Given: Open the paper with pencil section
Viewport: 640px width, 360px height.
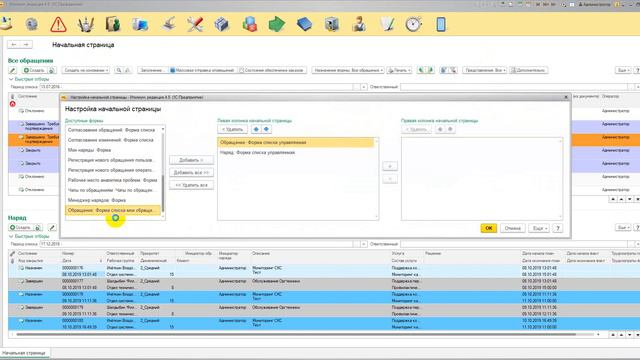Looking at the screenshot, I should (x=387, y=24).
